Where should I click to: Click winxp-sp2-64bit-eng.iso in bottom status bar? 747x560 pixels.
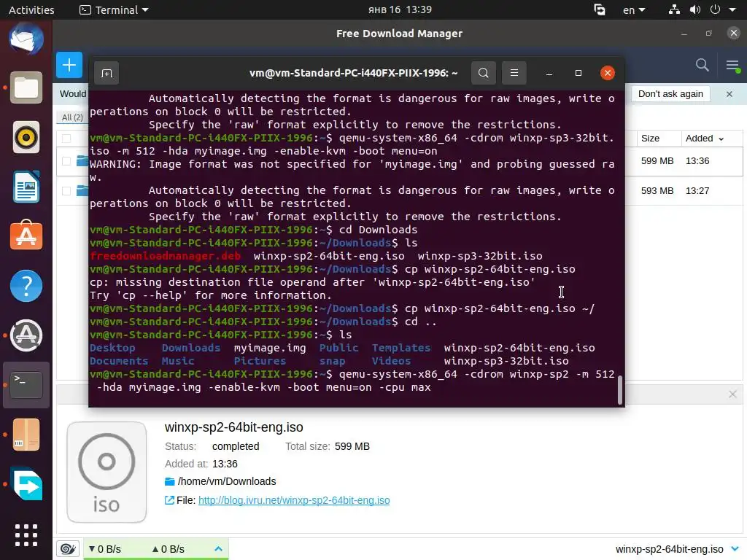coord(670,549)
